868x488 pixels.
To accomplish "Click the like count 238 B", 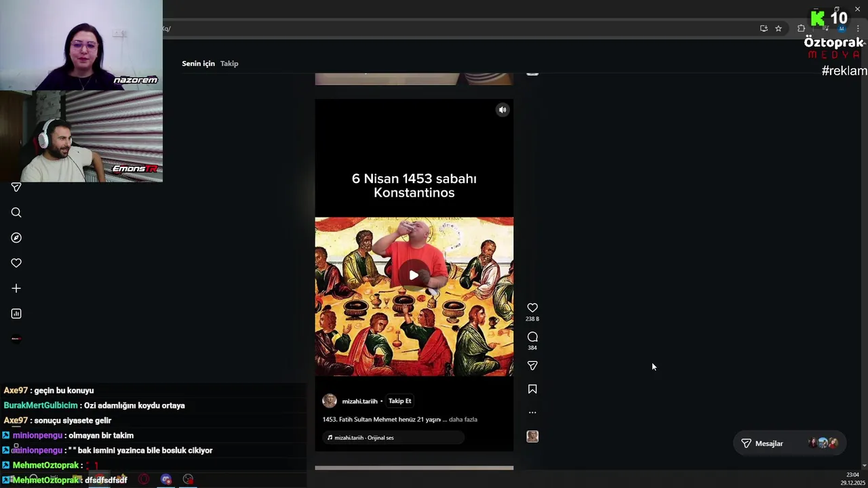I will pos(532,319).
